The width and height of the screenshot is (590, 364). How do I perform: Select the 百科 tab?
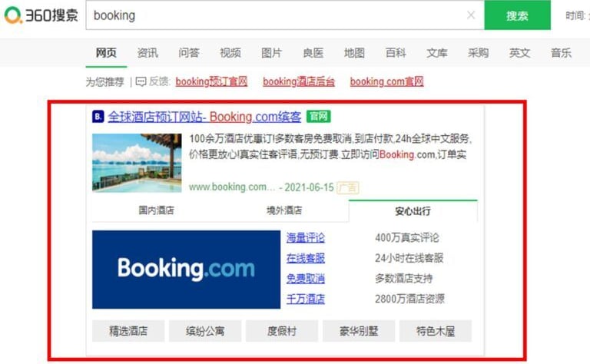[x=396, y=53]
